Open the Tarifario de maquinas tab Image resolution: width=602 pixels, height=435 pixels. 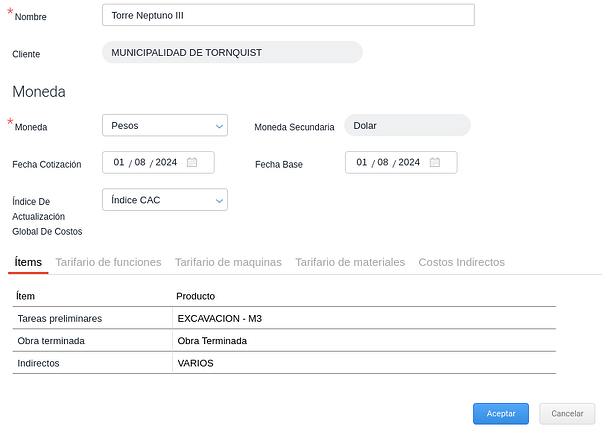[x=228, y=262]
